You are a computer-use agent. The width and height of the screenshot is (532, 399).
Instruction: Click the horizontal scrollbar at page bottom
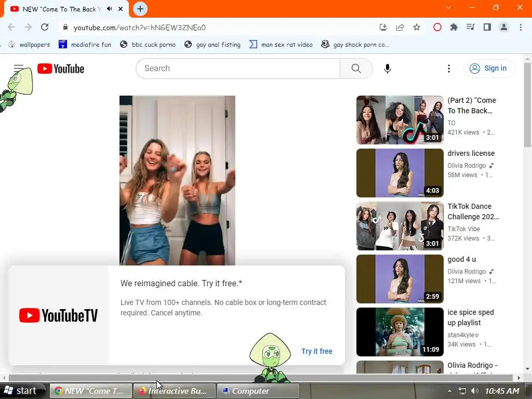coord(261,378)
